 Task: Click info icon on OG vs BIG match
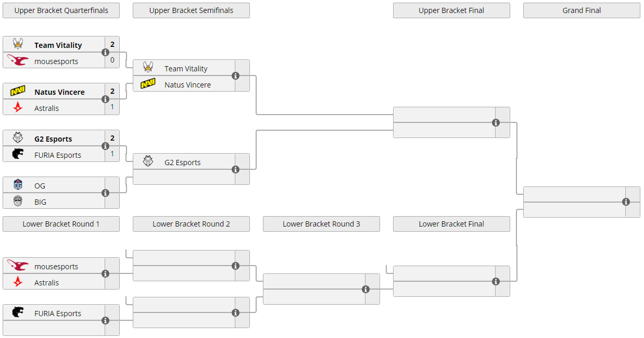(x=106, y=193)
